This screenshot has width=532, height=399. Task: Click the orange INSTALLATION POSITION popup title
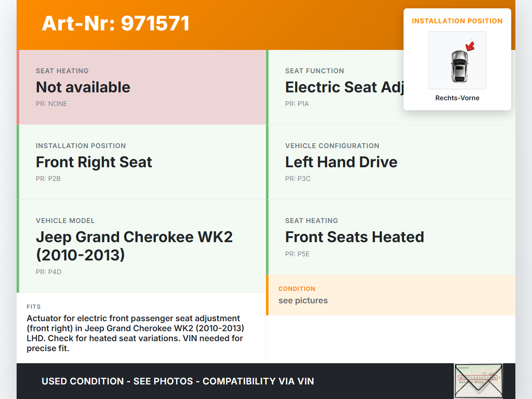tap(457, 21)
